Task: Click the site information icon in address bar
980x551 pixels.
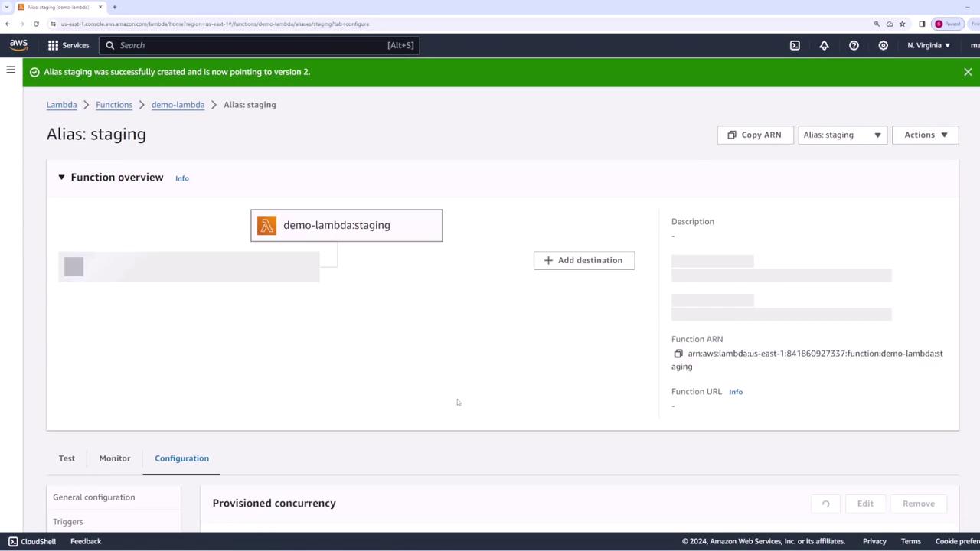Action: 53,24
